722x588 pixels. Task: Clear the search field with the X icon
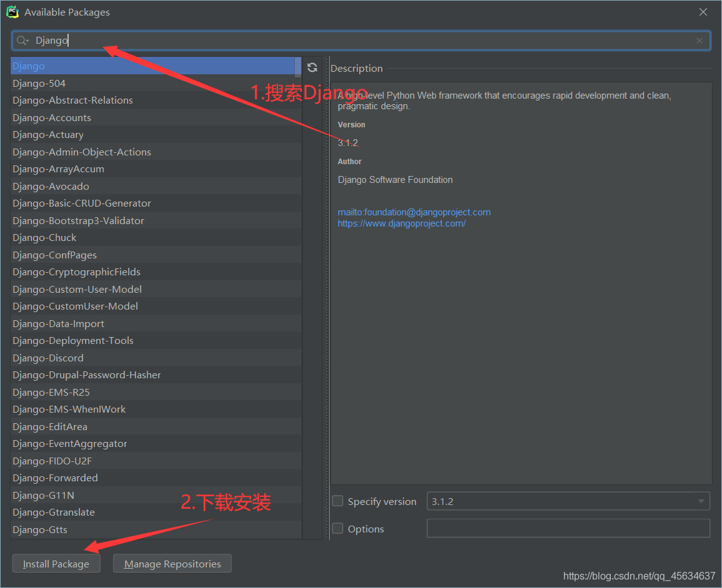pyautogui.click(x=700, y=41)
